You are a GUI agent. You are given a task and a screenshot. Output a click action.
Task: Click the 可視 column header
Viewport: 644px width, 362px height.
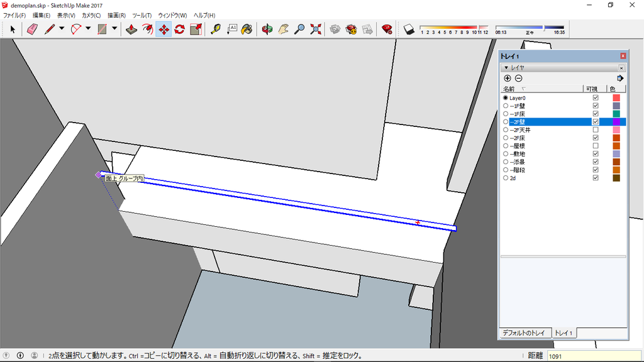tap(595, 89)
